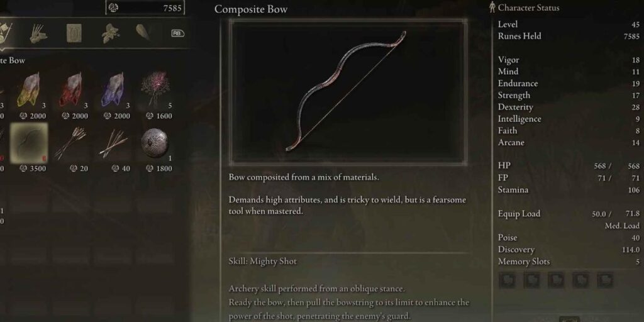Screen dimensions: 644x322
Task: Click the Skill: Mighty Shot heading
Action: [x=262, y=261]
